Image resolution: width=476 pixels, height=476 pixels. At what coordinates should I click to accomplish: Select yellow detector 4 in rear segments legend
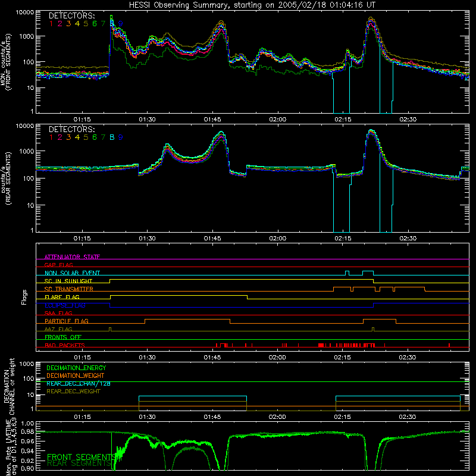(x=77, y=137)
